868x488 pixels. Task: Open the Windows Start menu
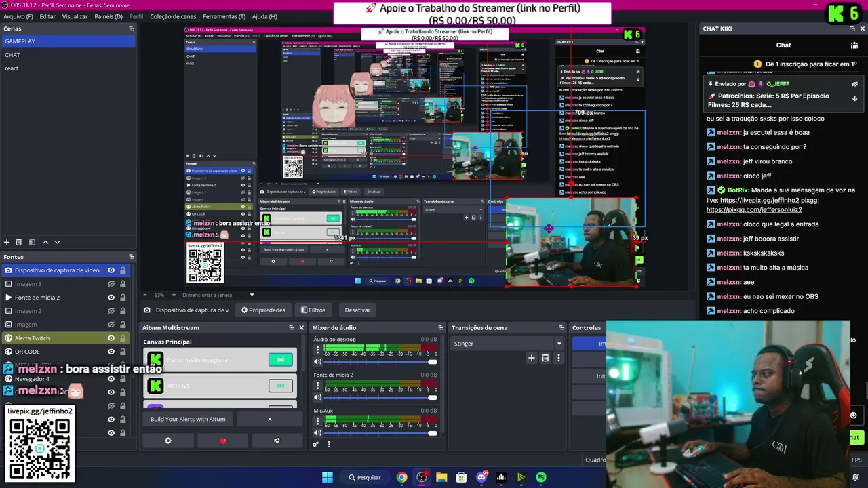(328, 477)
